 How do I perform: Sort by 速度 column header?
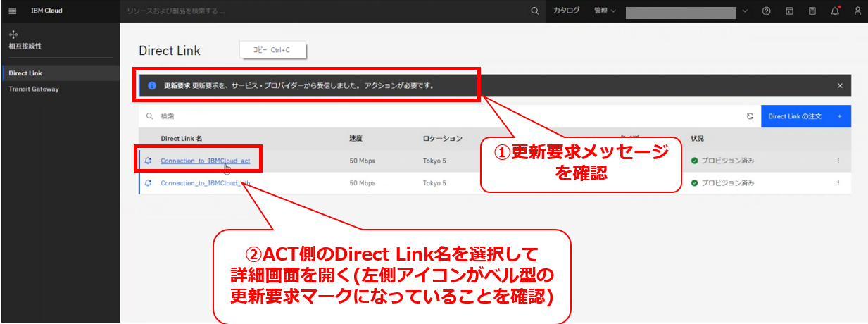pos(356,139)
